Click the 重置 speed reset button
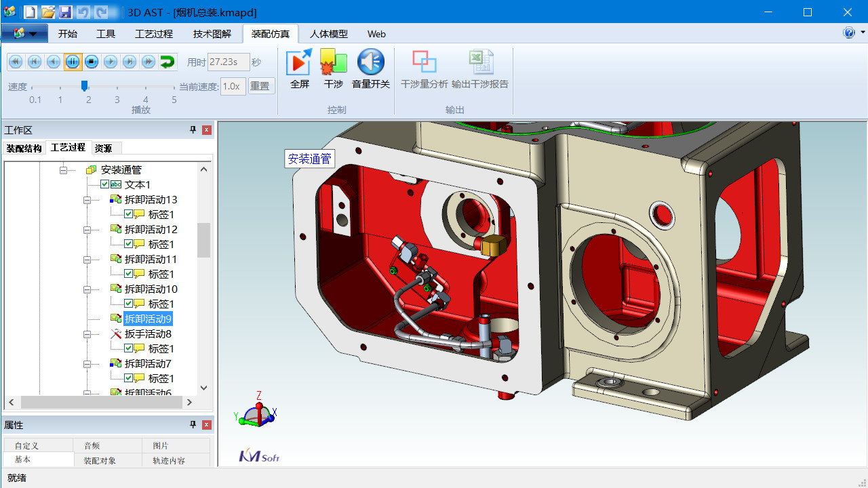The width and height of the screenshot is (868, 488). click(x=260, y=86)
